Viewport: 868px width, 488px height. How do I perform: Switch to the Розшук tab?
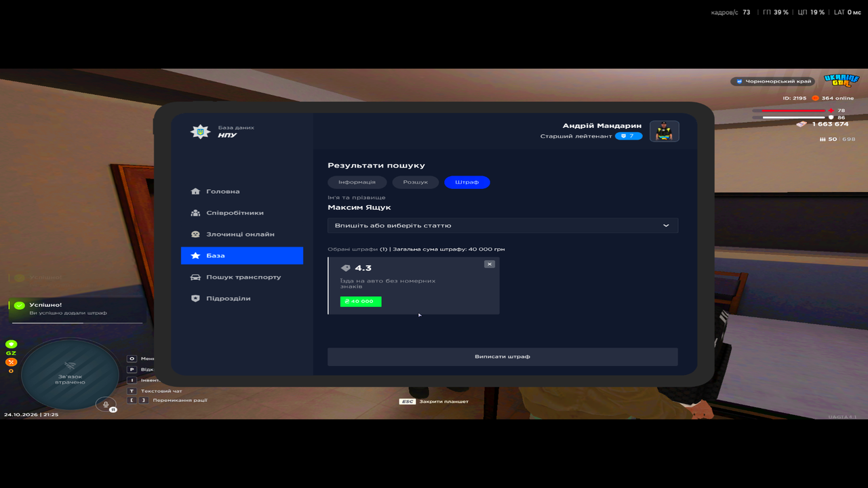[416, 182]
